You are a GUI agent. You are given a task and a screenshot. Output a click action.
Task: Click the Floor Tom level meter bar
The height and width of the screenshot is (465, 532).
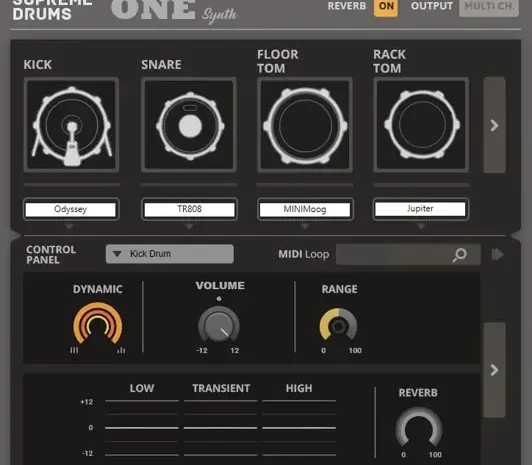click(x=305, y=185)
